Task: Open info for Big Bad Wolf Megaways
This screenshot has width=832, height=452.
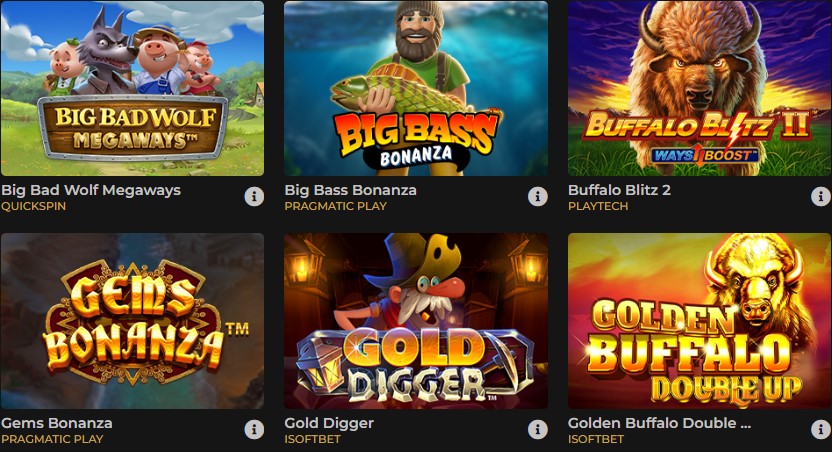Action: 254,196
